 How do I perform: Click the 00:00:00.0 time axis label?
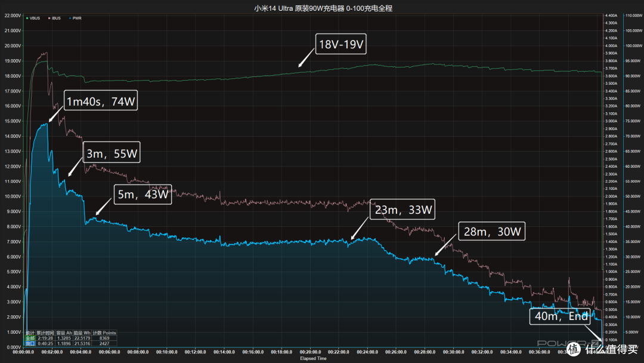23,352
